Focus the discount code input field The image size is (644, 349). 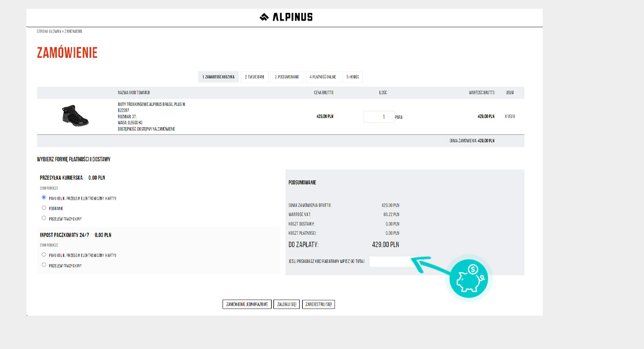pyautogui.click(x=391, y=261)
